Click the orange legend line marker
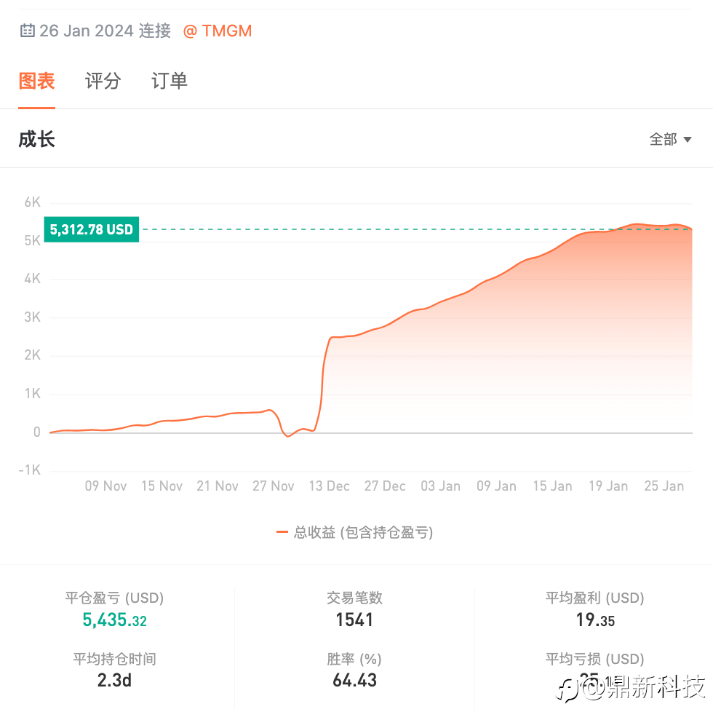The width and height of the screenshot is (713, 728). click(x=282, y=532)
